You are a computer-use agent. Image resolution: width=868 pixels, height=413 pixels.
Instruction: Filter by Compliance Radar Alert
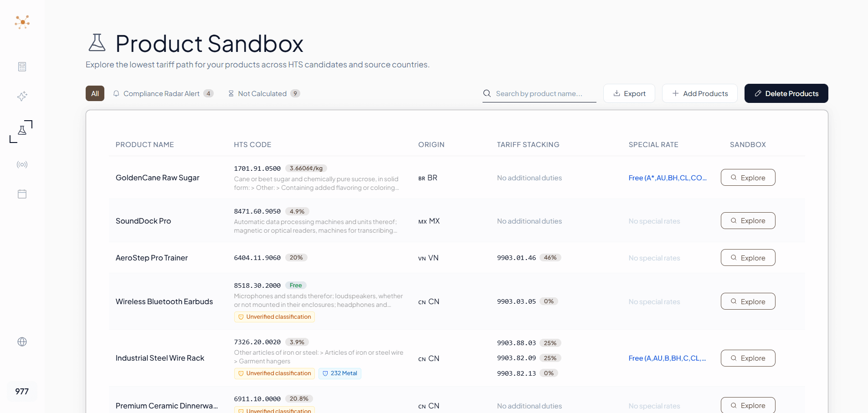[163, 93]
